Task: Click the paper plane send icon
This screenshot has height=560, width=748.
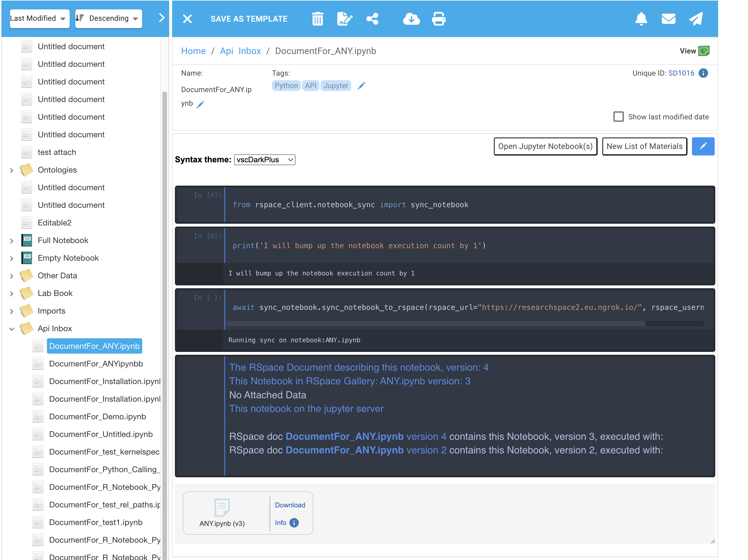Action: coord(696,19)
